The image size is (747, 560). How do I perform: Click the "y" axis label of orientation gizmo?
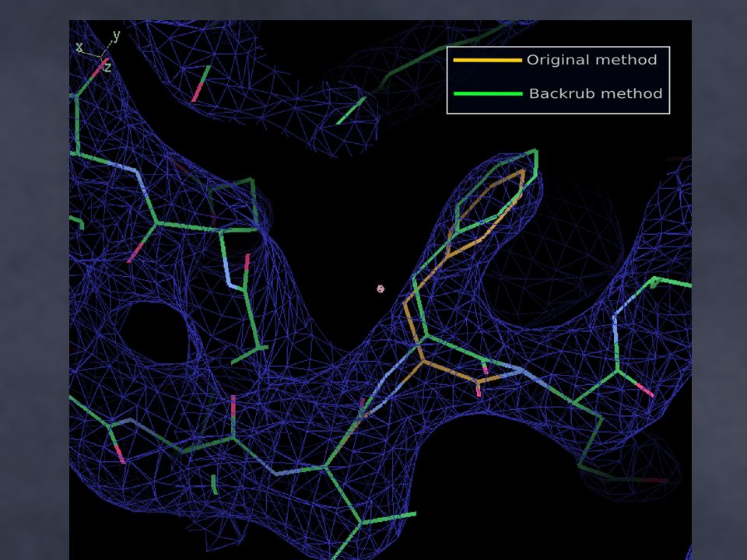(116, 36)
